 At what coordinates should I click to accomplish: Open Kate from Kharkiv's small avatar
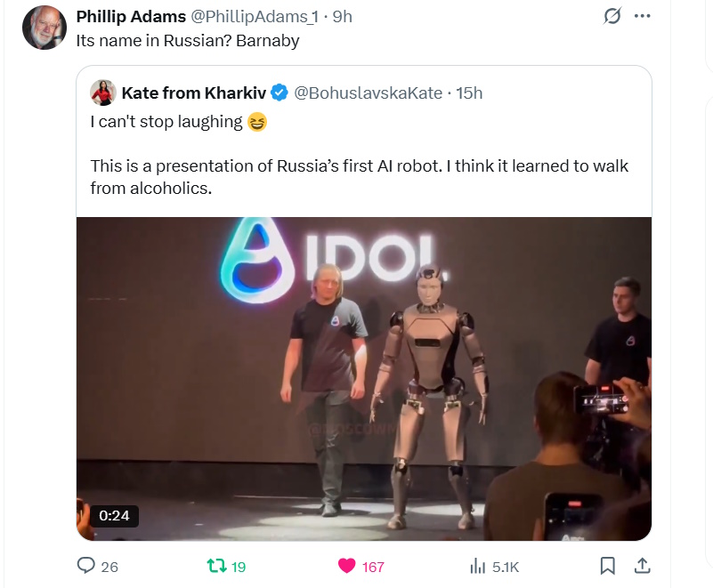click(x=103, y=93)
